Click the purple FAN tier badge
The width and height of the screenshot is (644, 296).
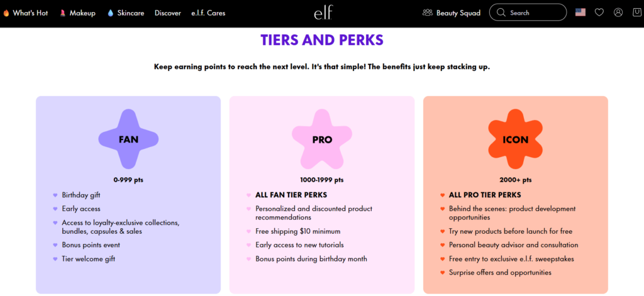click(x=128, y=139)
